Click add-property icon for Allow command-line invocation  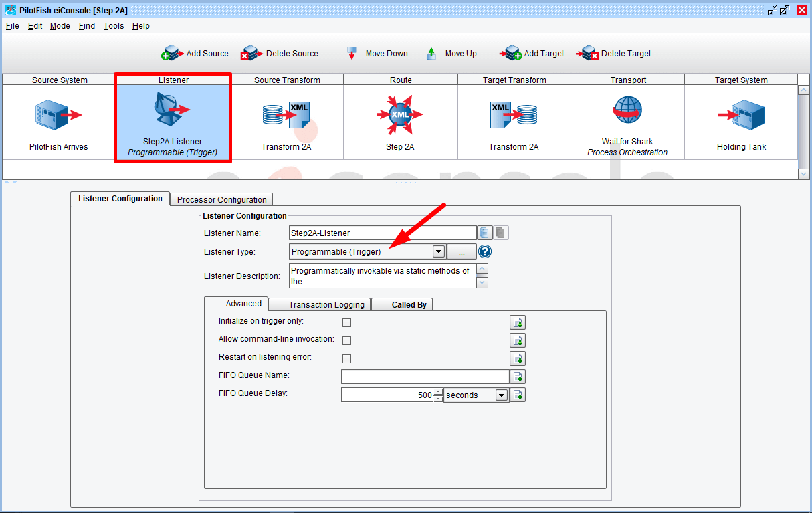(x=518, y=340)
